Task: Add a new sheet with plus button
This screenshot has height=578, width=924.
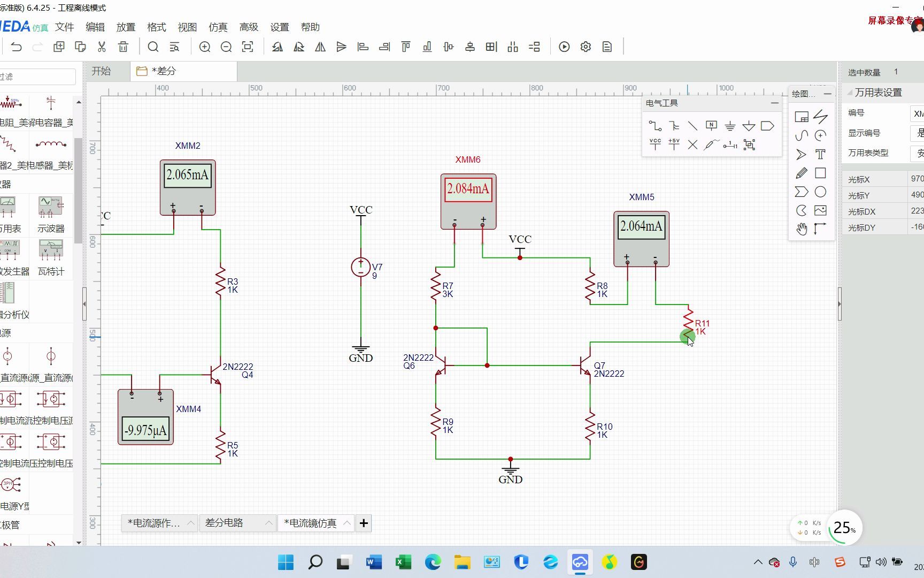Action: tap(364, 523)
